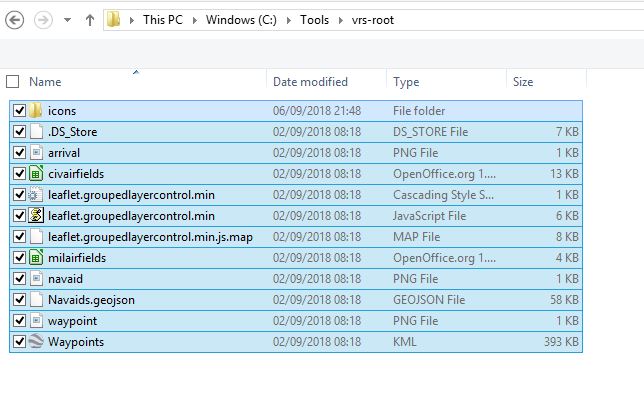This screenshot has height=396, width=644.
Task: Navigate to Tools breadcrumb
Action: [x=314, y=20]
